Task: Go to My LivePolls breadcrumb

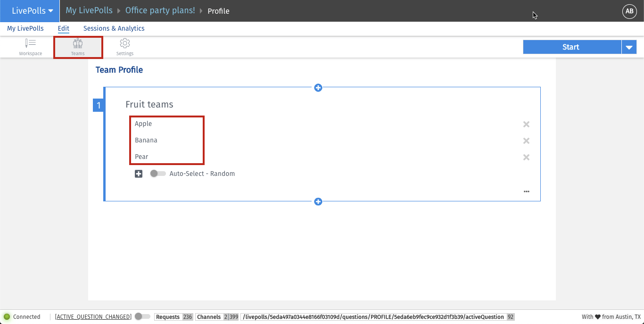Action: pyautogui.click(x=89, y=10)
